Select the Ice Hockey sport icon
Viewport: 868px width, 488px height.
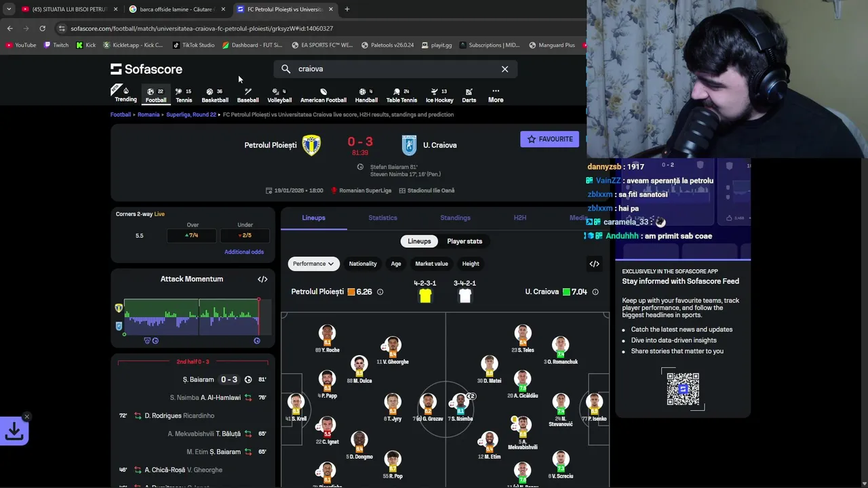[x=439, y=95]
